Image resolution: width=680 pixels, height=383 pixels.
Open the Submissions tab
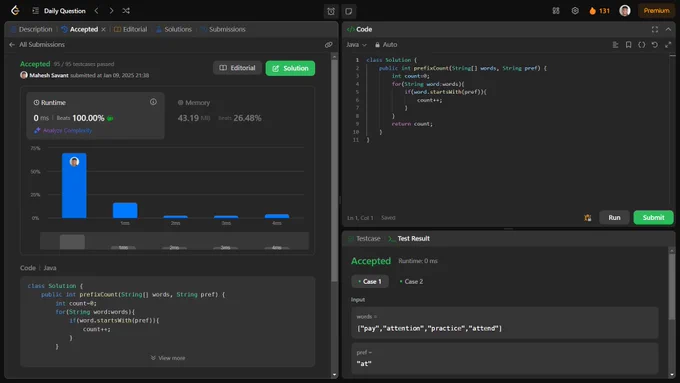pyautogui.click(x=223, y=29)
